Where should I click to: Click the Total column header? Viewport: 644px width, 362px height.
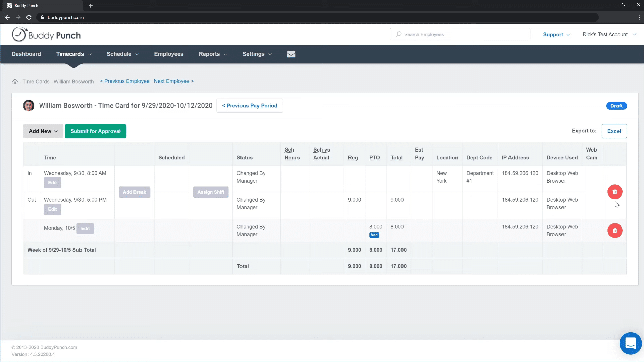pyautogui.click(x=396, y=158)
